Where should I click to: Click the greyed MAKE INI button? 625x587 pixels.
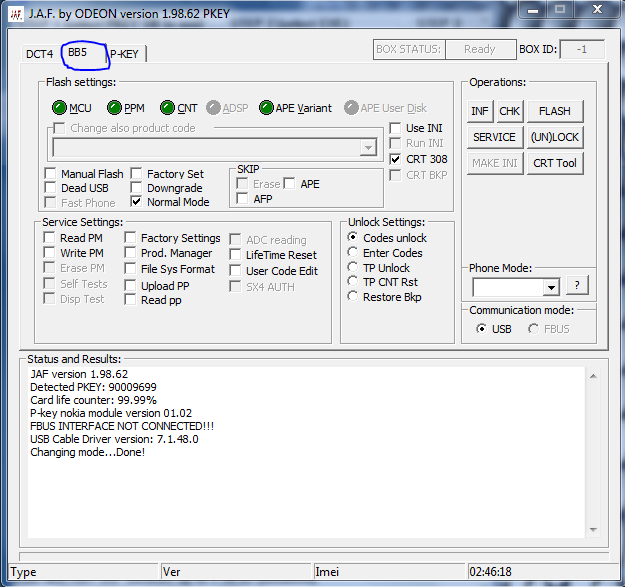495,163
